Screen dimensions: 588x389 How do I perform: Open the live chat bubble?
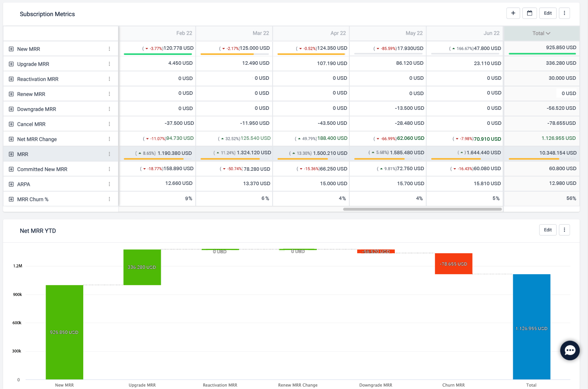click(x=570, y=350)
